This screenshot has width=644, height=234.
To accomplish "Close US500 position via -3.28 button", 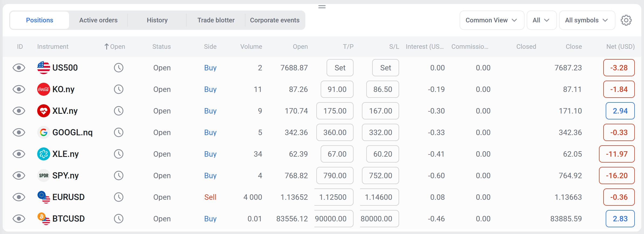I will pyautogui.click(x=619, y=68).
